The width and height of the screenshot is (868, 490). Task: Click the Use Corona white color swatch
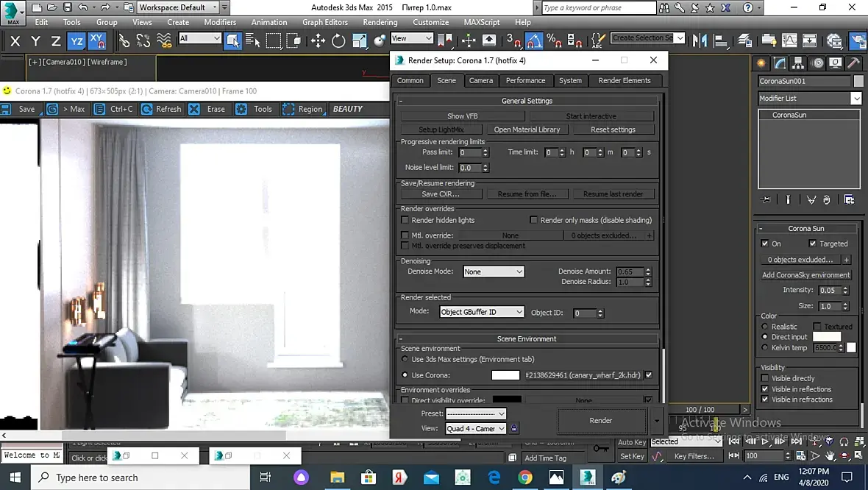[x=505, y=374]
